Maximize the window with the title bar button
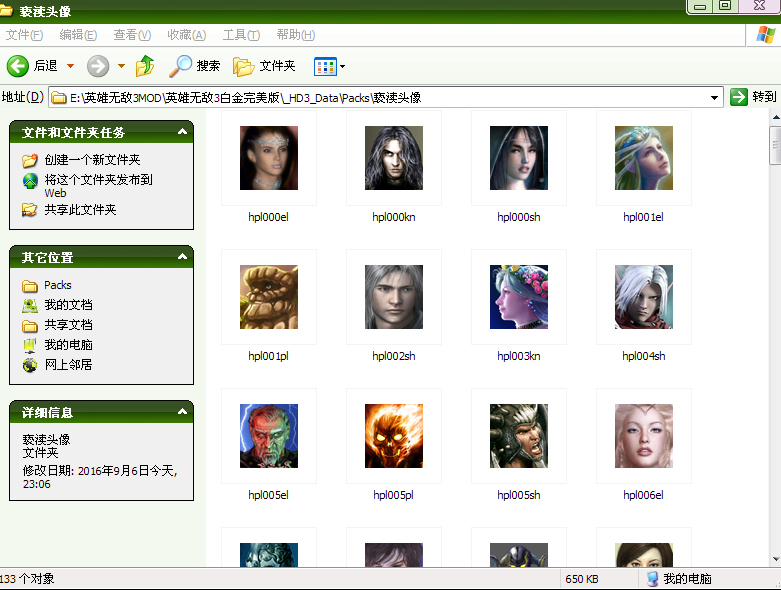 click(x=725, y=6)
